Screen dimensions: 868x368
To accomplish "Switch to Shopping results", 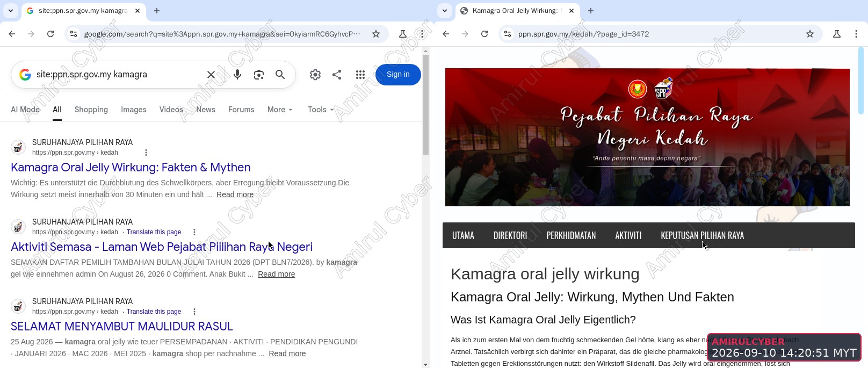I will 91,110.
